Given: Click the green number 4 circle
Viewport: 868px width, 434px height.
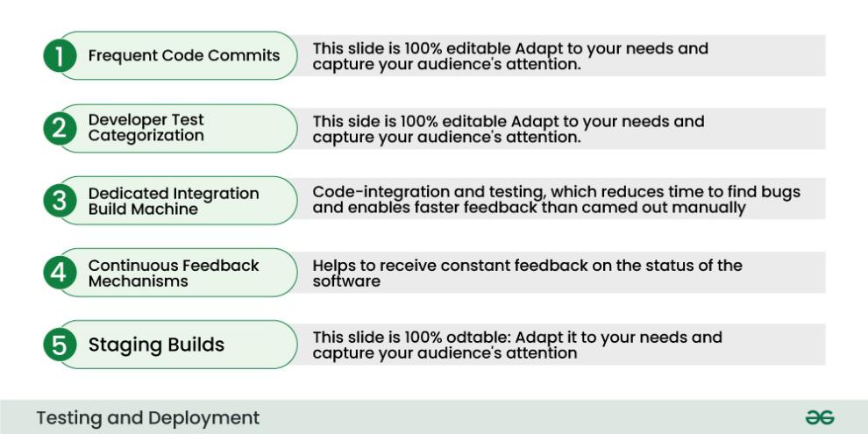Looking at the screenshot, I should click(x=60, y=273).
